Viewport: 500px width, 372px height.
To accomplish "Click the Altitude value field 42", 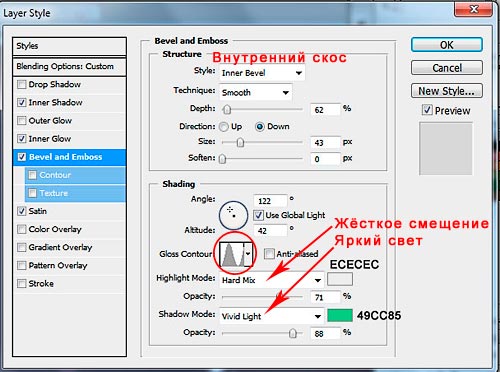I will coord(270,231).
